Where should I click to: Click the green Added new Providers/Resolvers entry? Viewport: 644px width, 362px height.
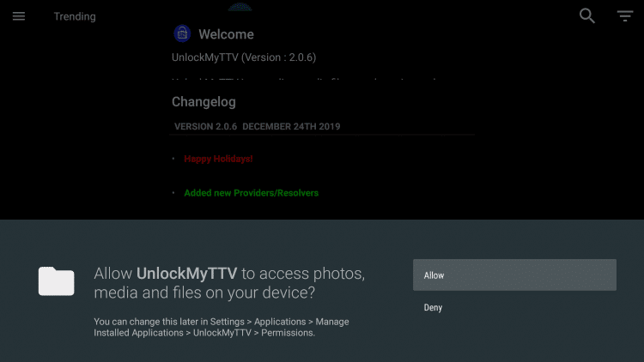251,193
